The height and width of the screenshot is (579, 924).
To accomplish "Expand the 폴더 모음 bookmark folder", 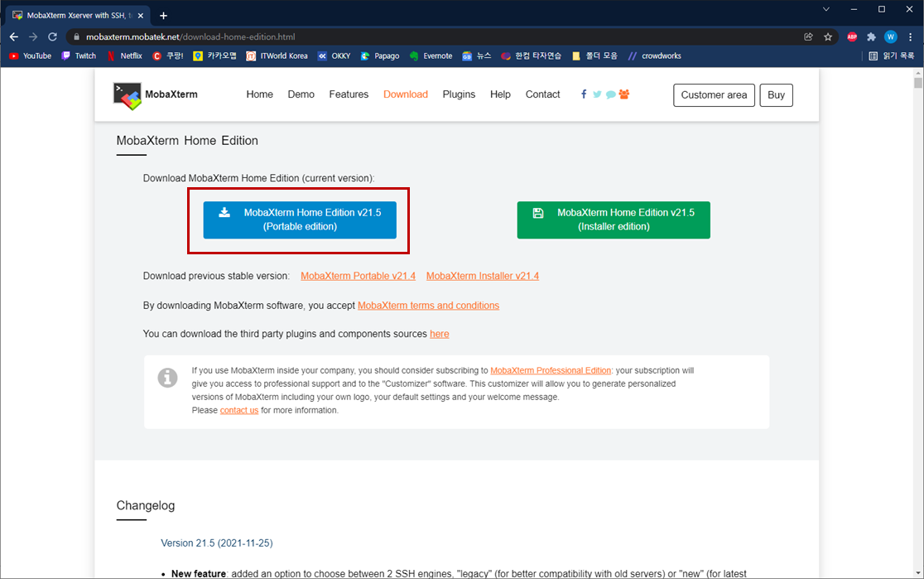I will [595, 56].
